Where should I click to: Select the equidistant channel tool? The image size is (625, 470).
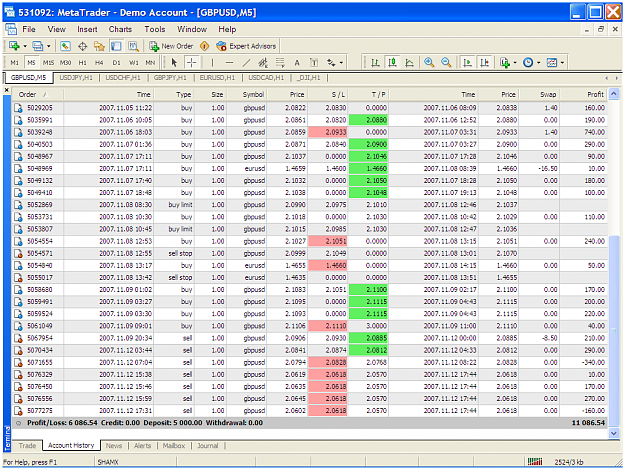[263, 63]
